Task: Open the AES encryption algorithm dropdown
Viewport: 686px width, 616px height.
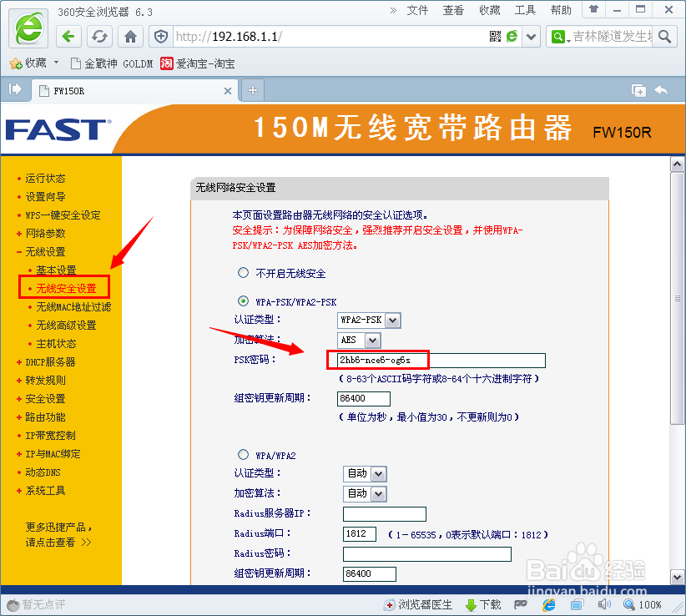Action: (x=372, y=340)
